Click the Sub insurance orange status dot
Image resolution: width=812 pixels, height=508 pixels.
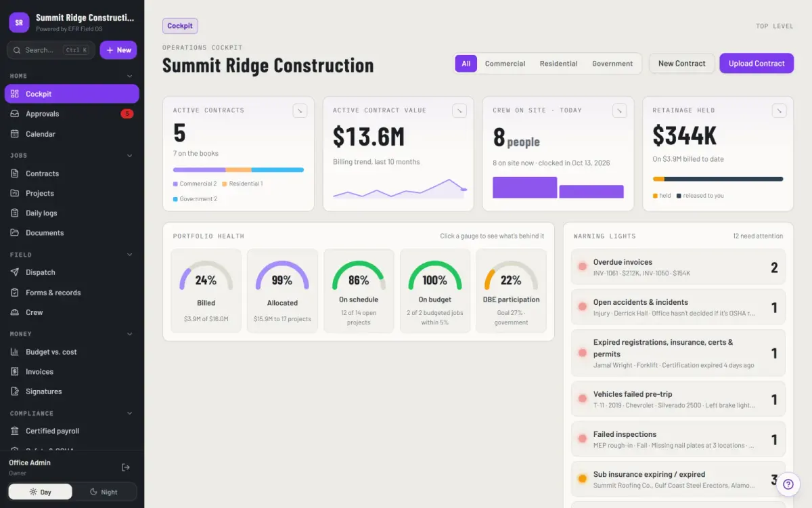tap(582, 479)
